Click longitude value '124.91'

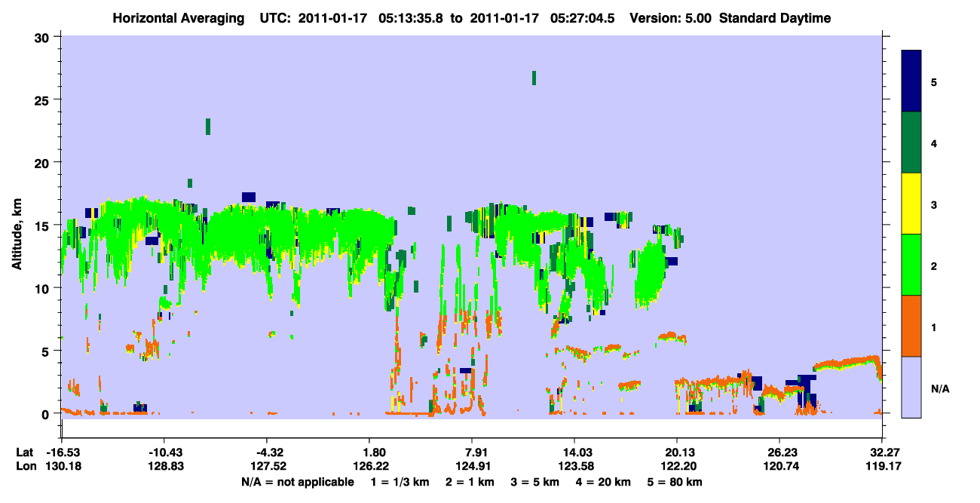pos(473,467)
